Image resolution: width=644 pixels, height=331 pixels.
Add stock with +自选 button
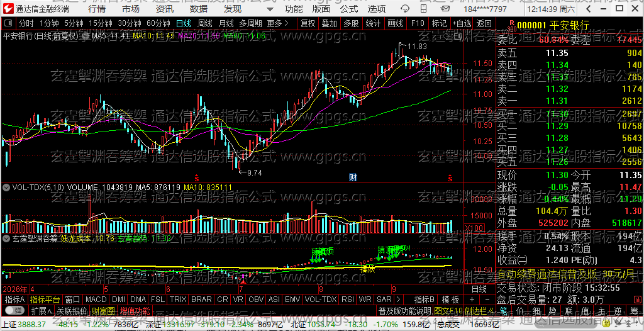(x=462, y=23)
